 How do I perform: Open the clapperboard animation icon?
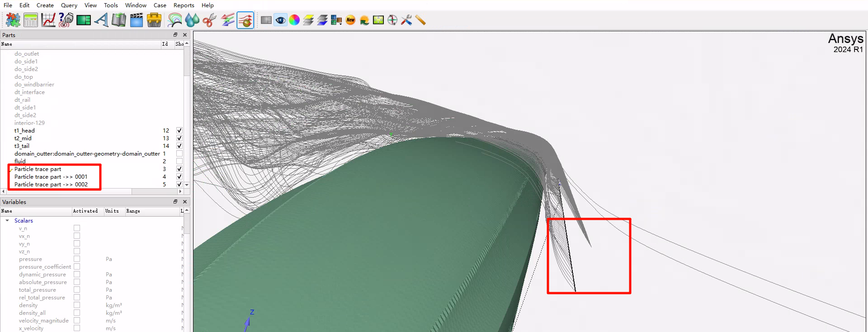coord(136,20)
